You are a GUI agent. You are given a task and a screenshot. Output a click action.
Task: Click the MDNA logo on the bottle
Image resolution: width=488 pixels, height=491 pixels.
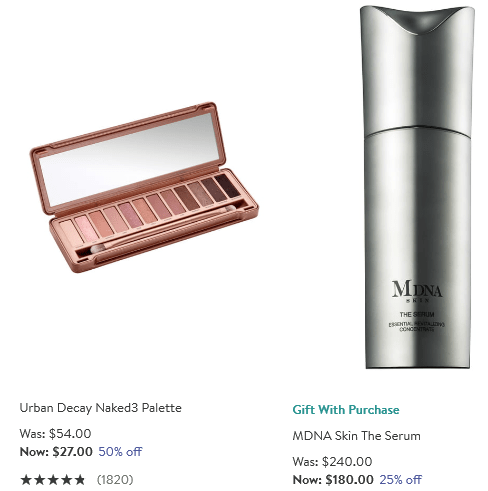[417, 291]
